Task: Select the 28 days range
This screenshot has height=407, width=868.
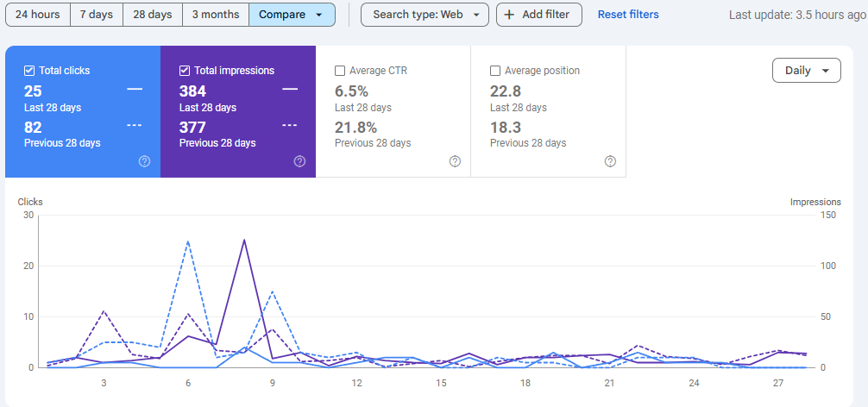Action: coord(152,15)
